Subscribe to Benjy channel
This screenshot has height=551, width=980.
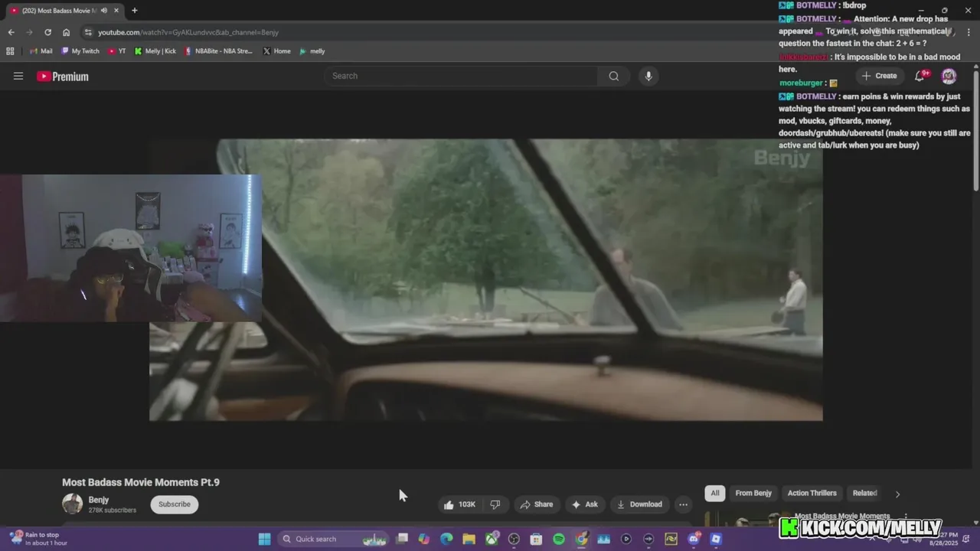point(175,504)
